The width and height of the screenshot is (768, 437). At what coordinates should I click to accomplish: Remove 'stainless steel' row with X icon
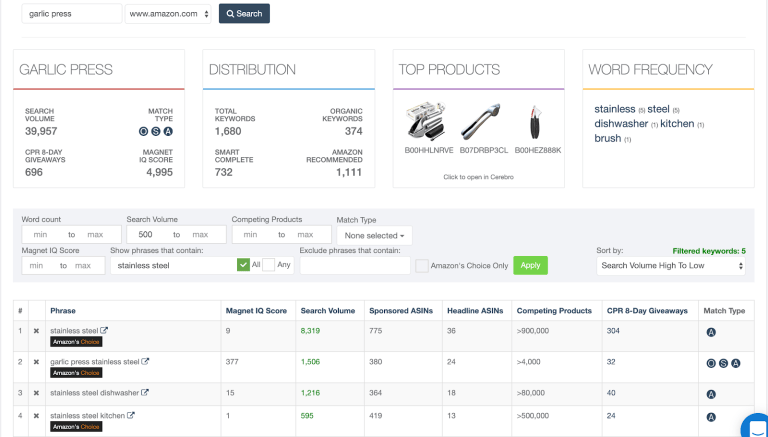(36, 331)
